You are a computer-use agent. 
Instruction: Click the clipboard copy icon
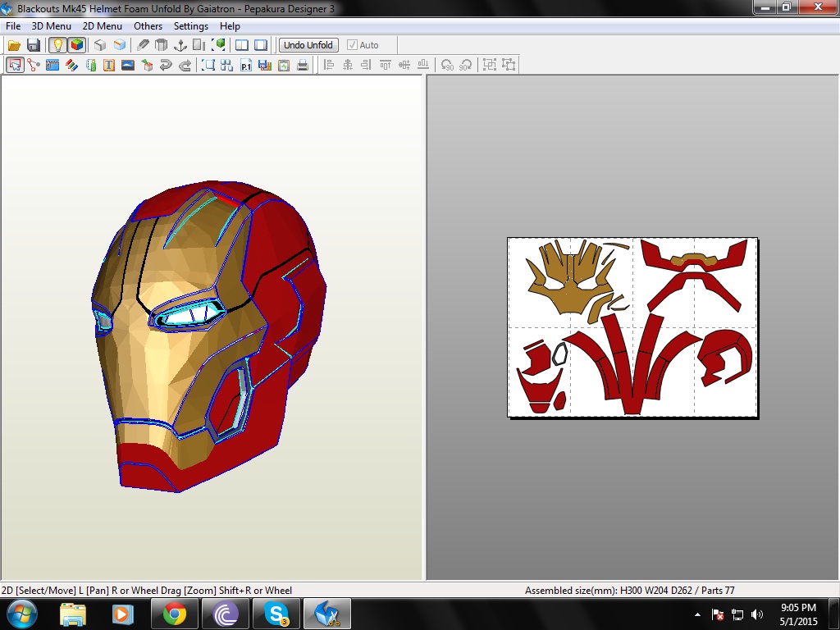tap(283, 66)
